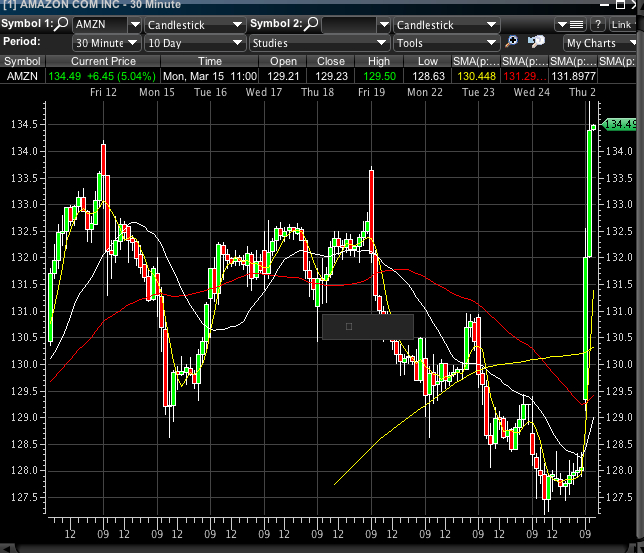Click the zoom-in magnifier icon
The image size is (644, 553).
coord(512,42)
